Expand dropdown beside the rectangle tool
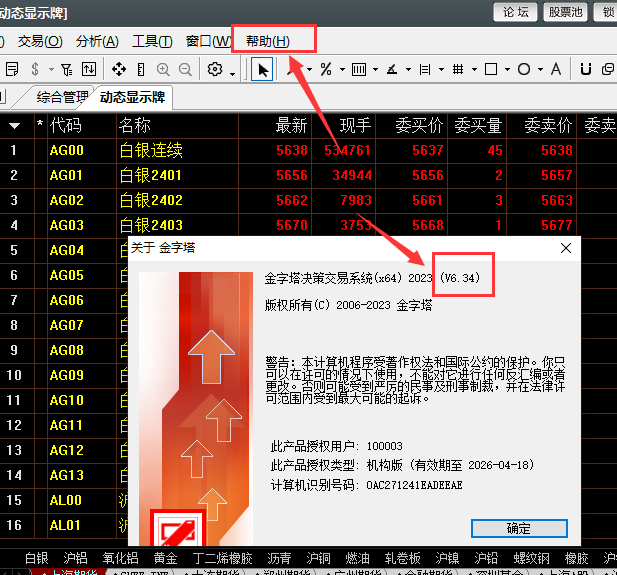This screenshot has width=617, height=575. point(508,70)
